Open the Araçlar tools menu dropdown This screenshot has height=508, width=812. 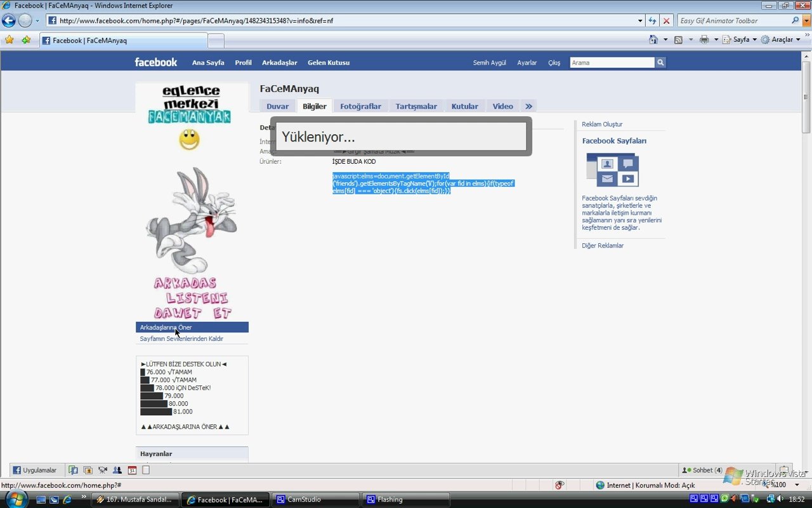click(x=781, y=39)
